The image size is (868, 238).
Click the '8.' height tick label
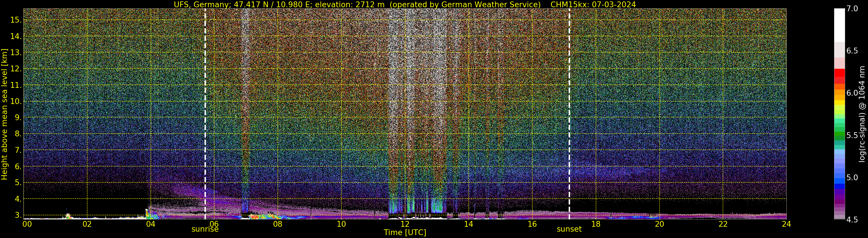click(18, 134)
